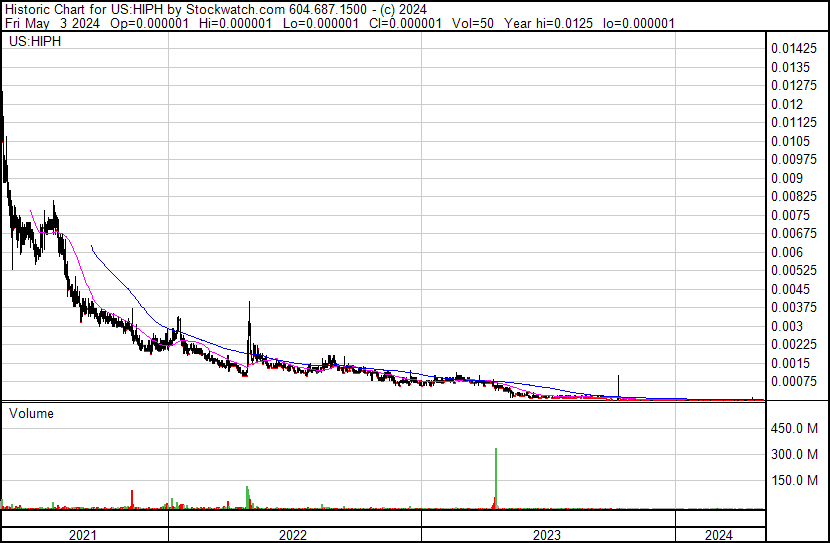Click the 0.012 price axis value
The height and width of the screenshot is (543, 830).
pyautogui.click(x=787, y=104)
